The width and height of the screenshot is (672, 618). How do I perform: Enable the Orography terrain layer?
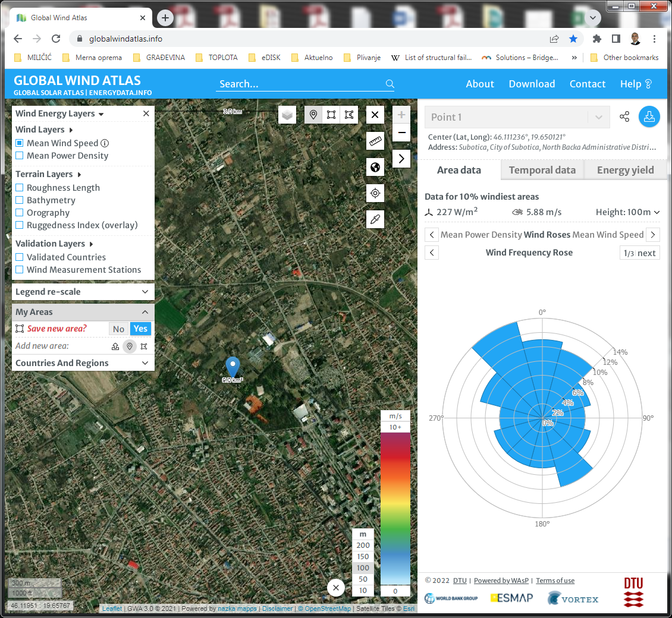pos(20,213)
